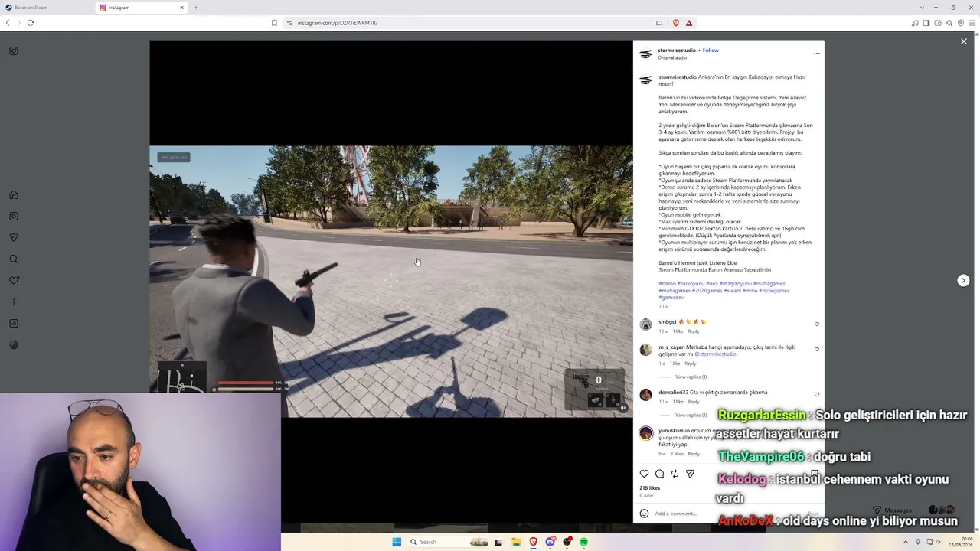Open stormrisestudio profile from post header
Viewport: 980px width, 551px height.
pyautogui.click(x=677, y=51)
